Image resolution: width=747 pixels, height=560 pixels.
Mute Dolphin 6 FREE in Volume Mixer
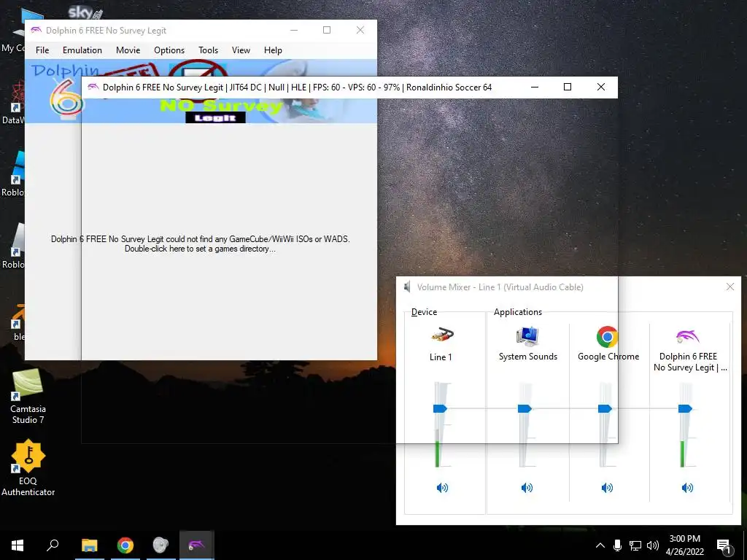click(687, 488)
